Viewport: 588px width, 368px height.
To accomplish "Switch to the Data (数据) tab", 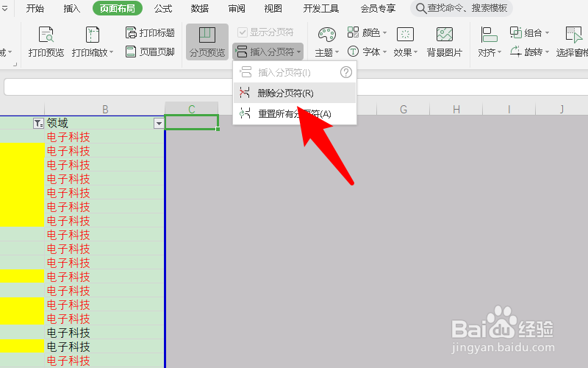I will tap(199, 8).
